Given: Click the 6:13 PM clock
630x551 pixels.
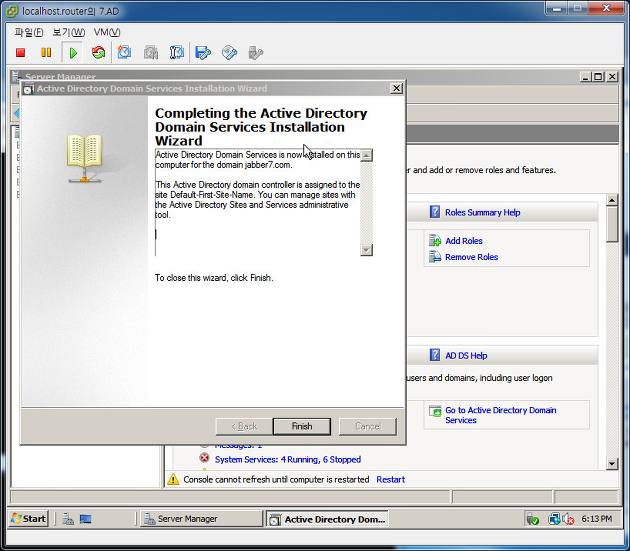Looking at the screenshot, I should pos(597,519).
